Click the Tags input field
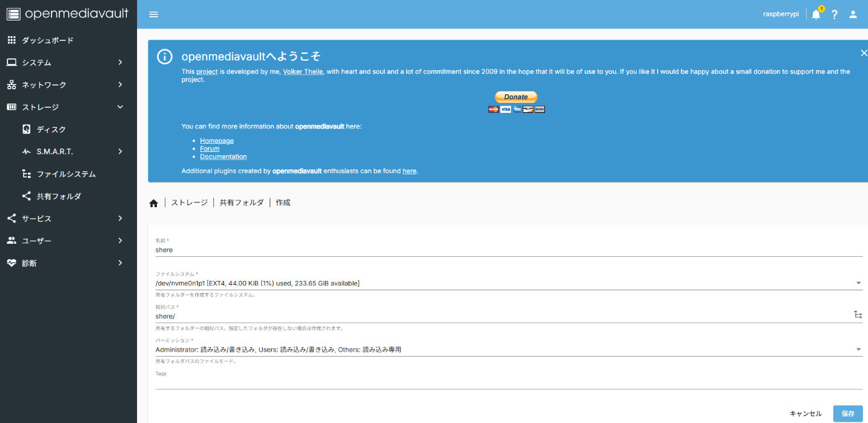Screen dimensions: 868x423 (x=508, y=383)
